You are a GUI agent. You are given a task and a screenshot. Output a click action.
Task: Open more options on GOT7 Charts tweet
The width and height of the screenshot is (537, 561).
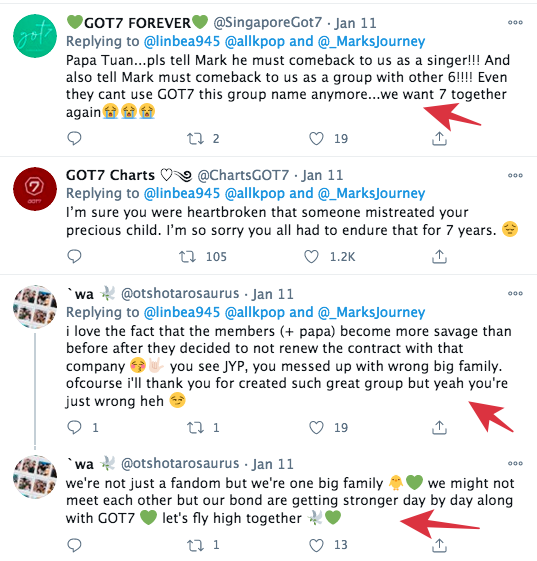[x=515, y=175]
